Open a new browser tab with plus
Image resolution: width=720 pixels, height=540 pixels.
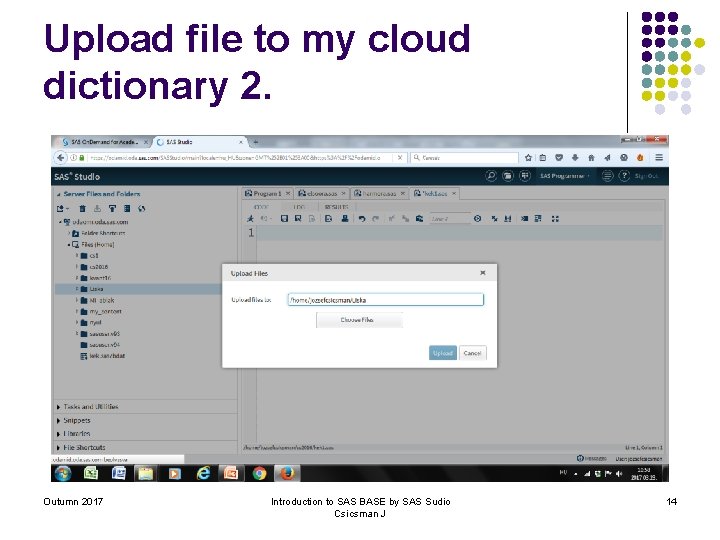256,142
